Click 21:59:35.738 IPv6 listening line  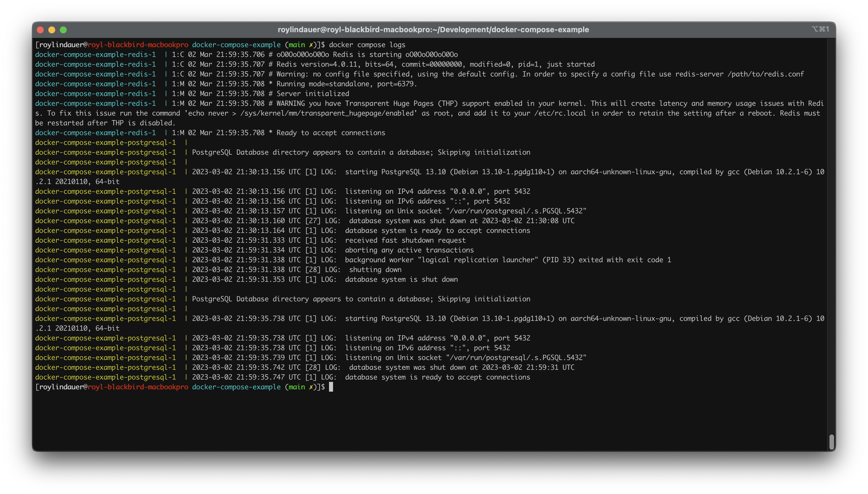(351, 348)
